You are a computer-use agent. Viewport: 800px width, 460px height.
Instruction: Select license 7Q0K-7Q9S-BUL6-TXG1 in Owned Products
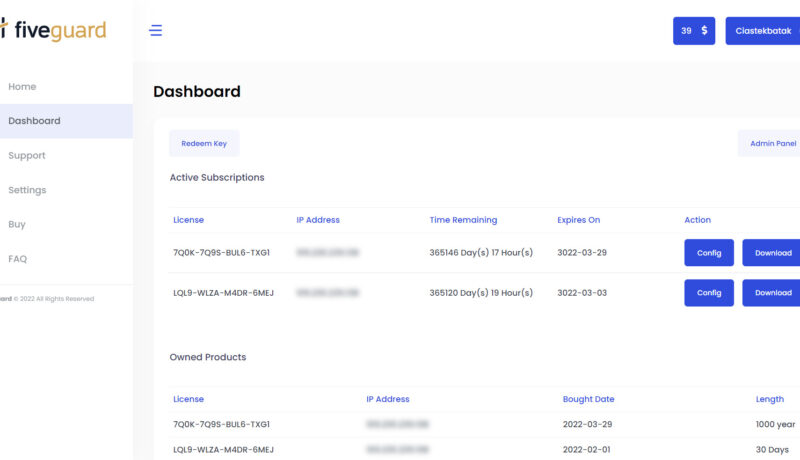click(x=222, y=424)
